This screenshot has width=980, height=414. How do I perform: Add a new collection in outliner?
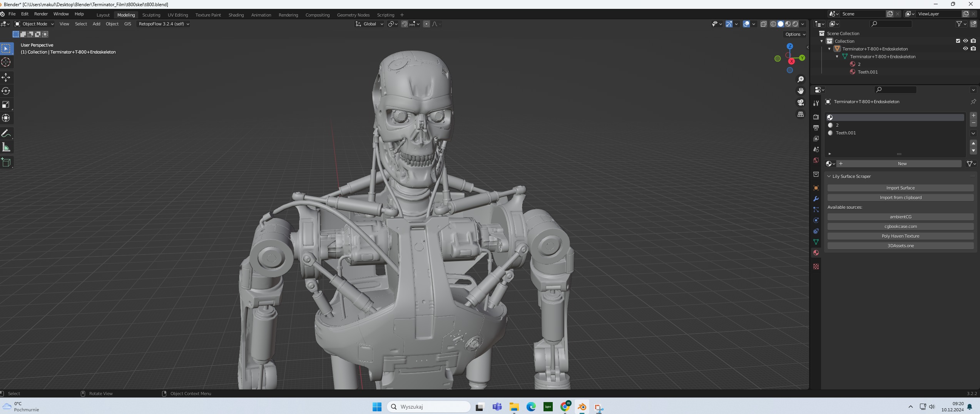(x=973, y=24)
